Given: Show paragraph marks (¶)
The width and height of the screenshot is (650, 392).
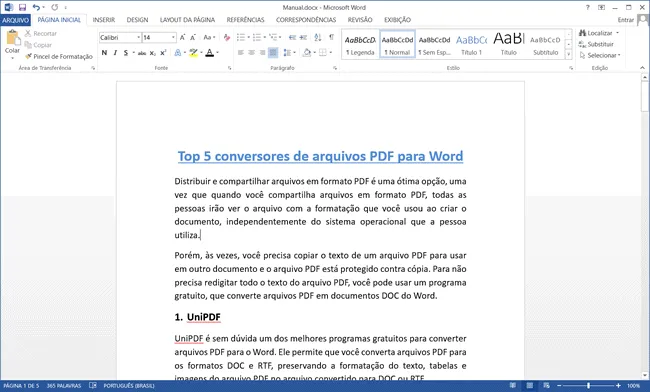Looking at the screenshot, I should coord(332,38).
